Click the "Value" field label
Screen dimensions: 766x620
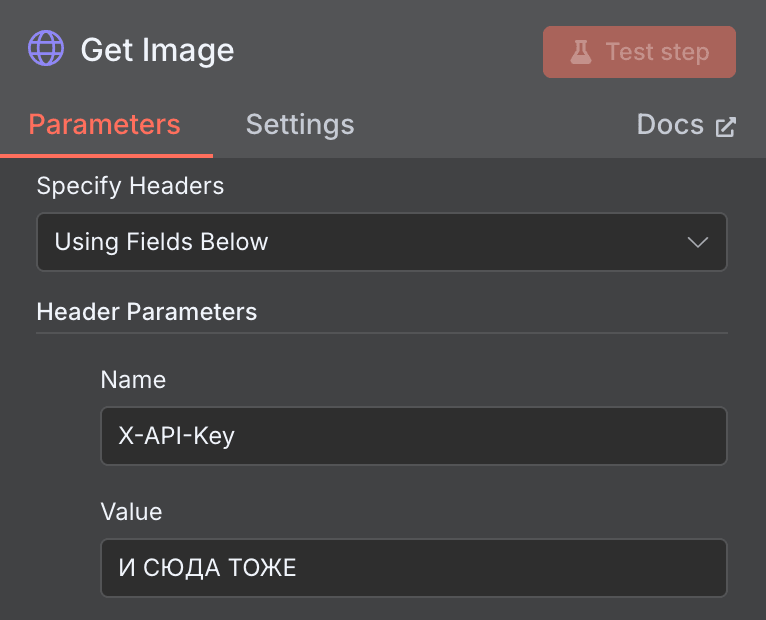pos(131,512)
